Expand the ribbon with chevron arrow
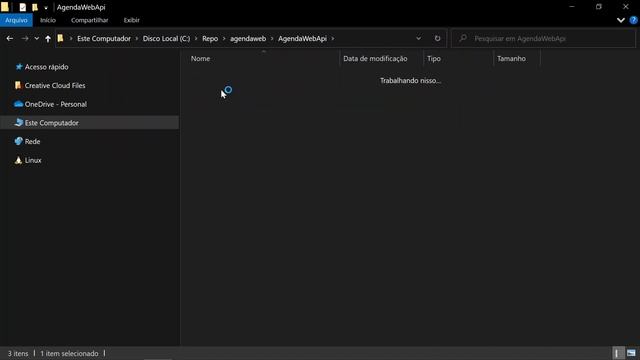 coord(620,20)
